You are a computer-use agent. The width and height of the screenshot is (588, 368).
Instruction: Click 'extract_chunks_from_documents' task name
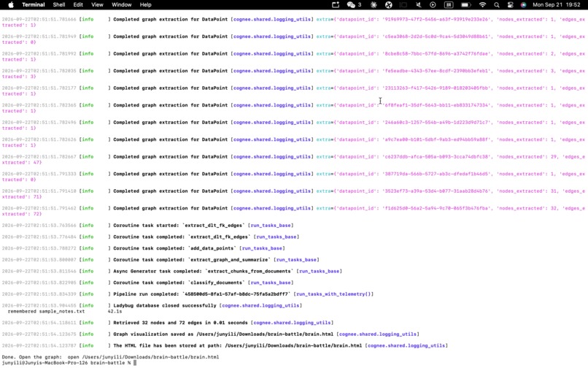(x=249, y=271)
